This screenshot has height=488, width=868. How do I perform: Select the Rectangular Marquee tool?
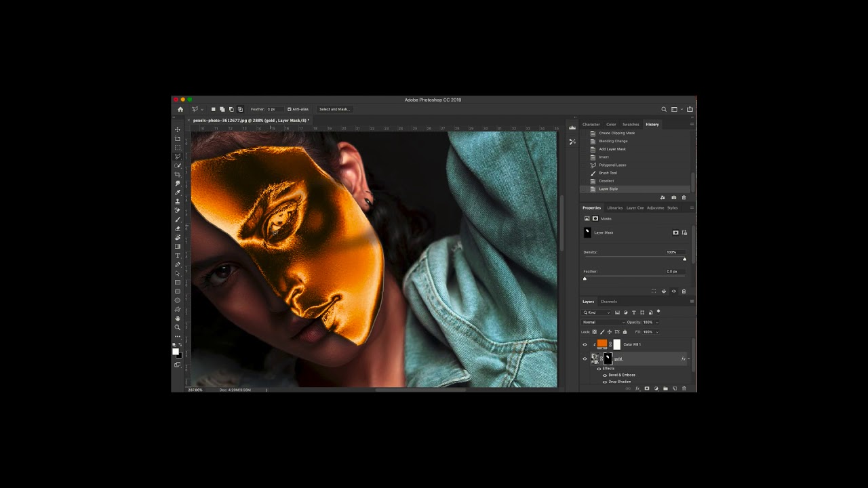(x=178, y=147)
